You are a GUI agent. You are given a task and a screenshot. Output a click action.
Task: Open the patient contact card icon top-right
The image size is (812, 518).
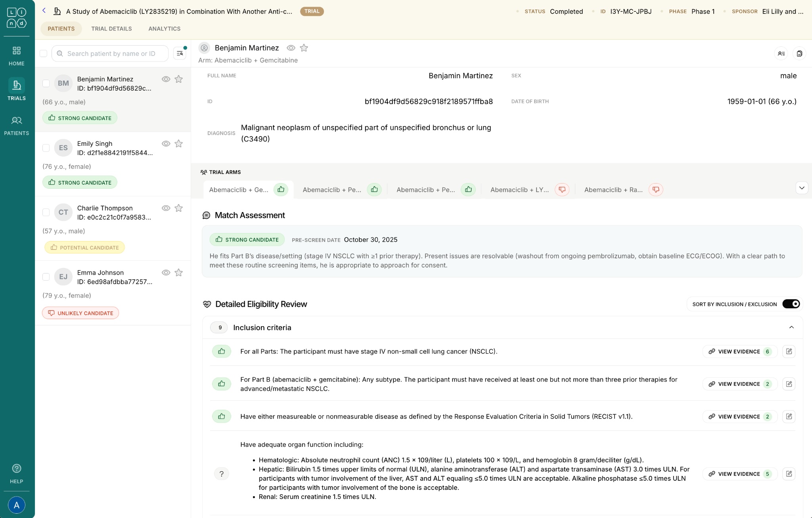point(781,54)
